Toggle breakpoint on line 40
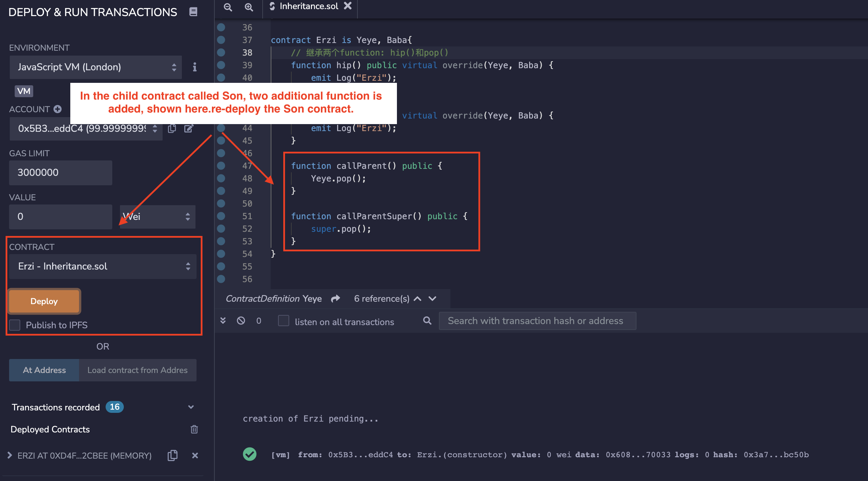Image resolution: width=868 pixels, height=481 pixels. point(221,78)
